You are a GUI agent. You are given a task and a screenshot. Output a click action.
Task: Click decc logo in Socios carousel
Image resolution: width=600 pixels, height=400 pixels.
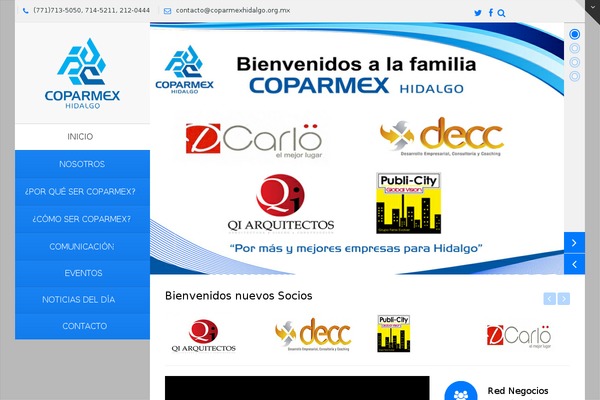(x=313, y=335)
